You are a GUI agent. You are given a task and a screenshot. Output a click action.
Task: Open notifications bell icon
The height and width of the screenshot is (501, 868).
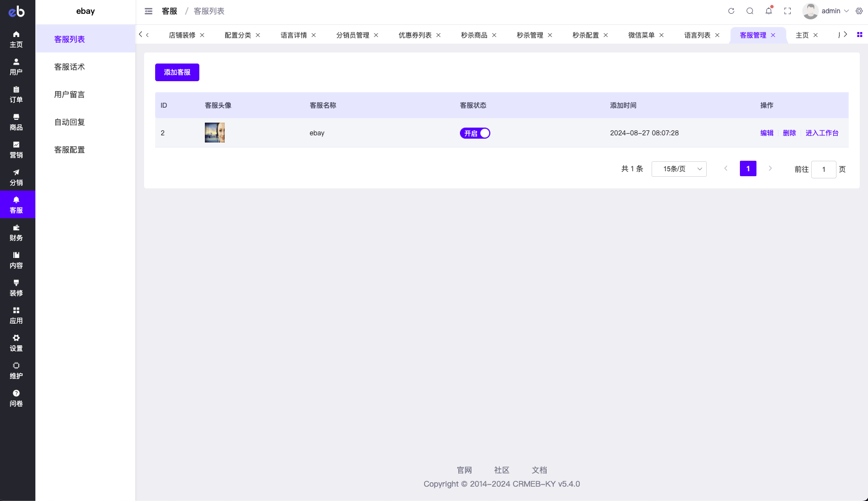[769, 11]
